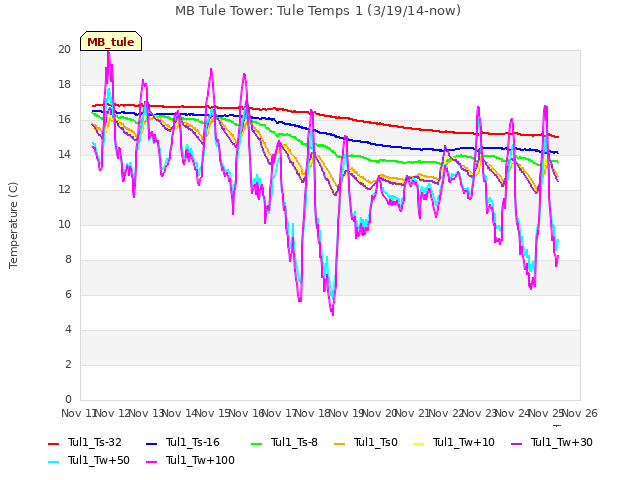Screen dimensions: 640x480
Task: Click the yellow Tul1_Tw+10 legend swatch
Action: click(x=419, y=443)
